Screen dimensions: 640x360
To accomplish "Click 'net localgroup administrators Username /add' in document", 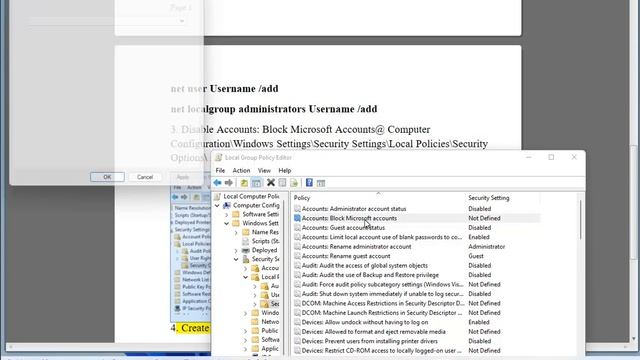I will click(274, 109).
